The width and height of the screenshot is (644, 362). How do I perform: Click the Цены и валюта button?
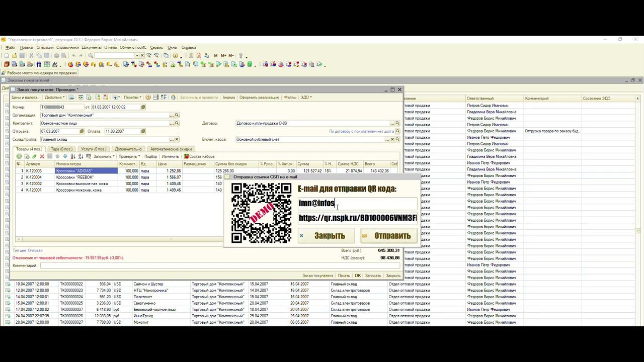25,98
